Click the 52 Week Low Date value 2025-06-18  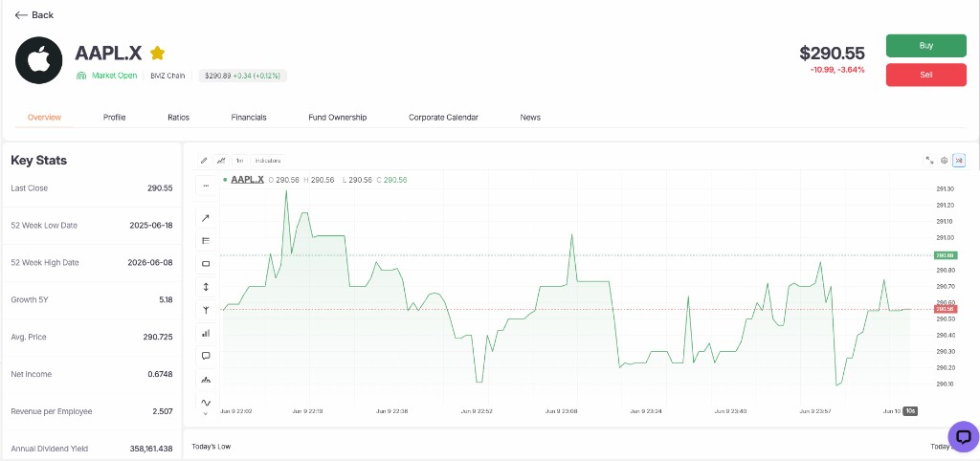(x=150, y=225)
